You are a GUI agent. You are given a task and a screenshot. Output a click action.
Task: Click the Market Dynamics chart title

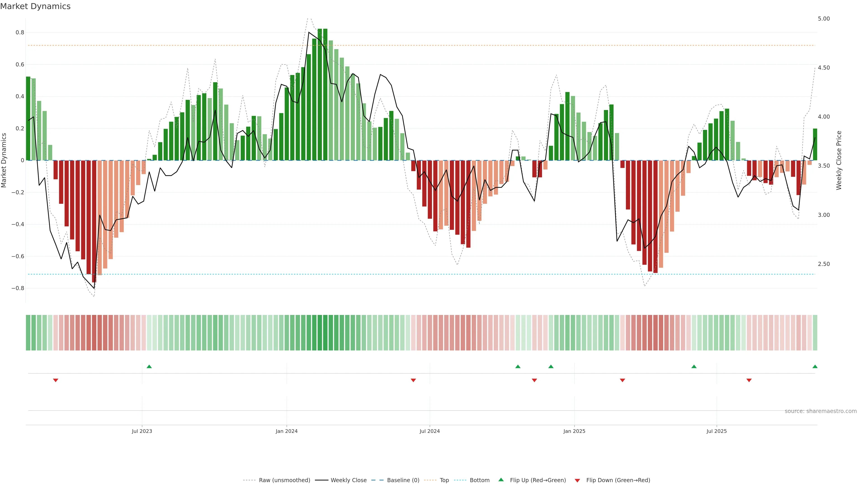tap(35, 6)
